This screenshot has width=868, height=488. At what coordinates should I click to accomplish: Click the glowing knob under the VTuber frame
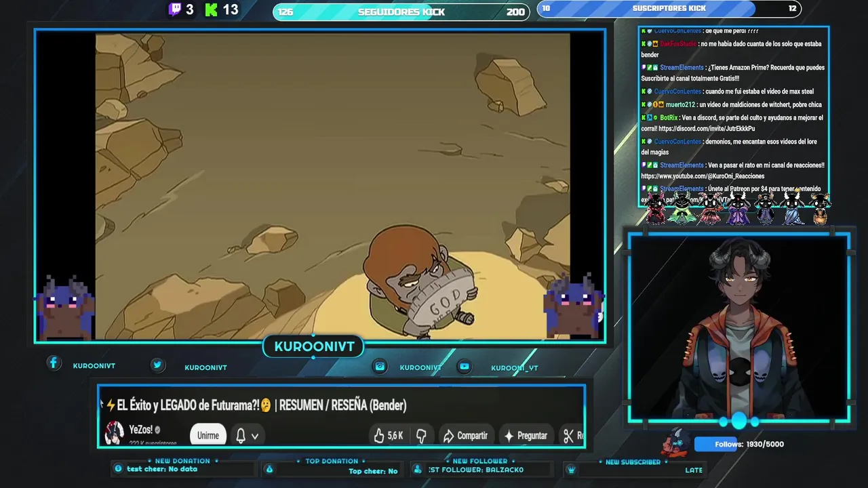(x=739, y=422)
